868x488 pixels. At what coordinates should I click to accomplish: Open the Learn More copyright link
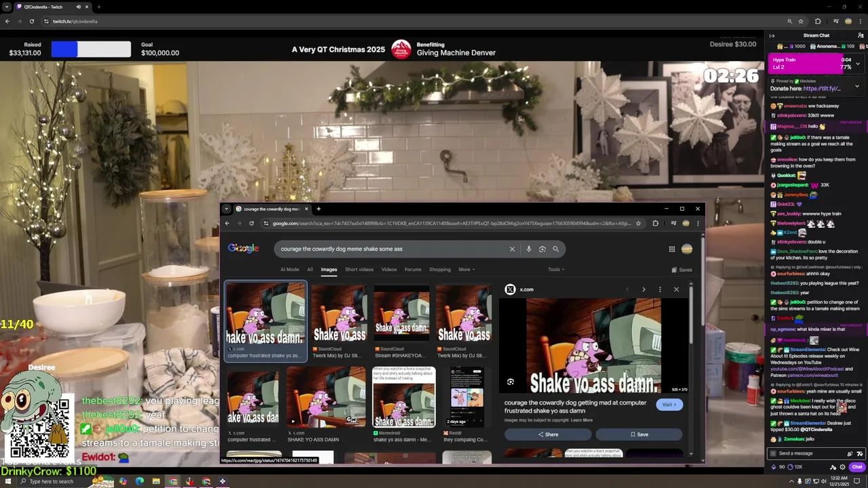click(582, 420)
